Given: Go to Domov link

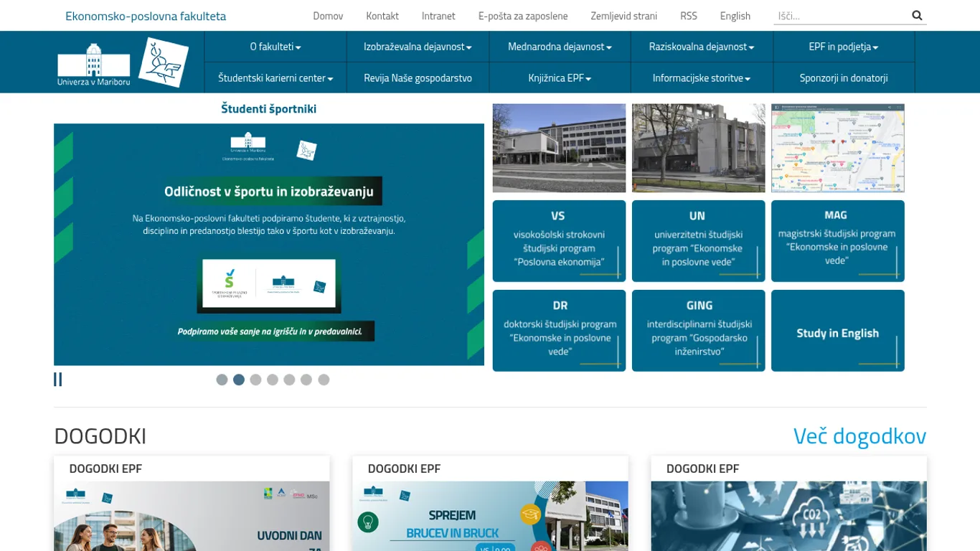Looking at the screenshot, I should coord(328,16).
